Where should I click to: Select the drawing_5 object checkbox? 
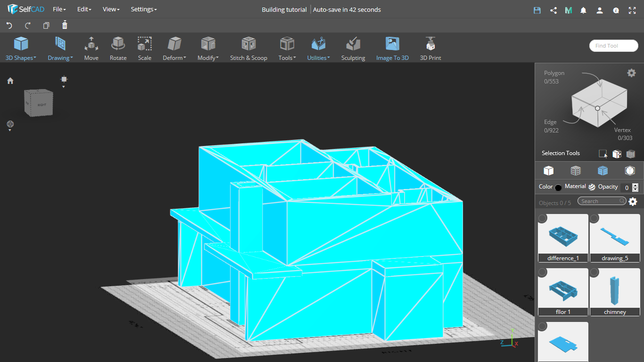coord(594,218)
